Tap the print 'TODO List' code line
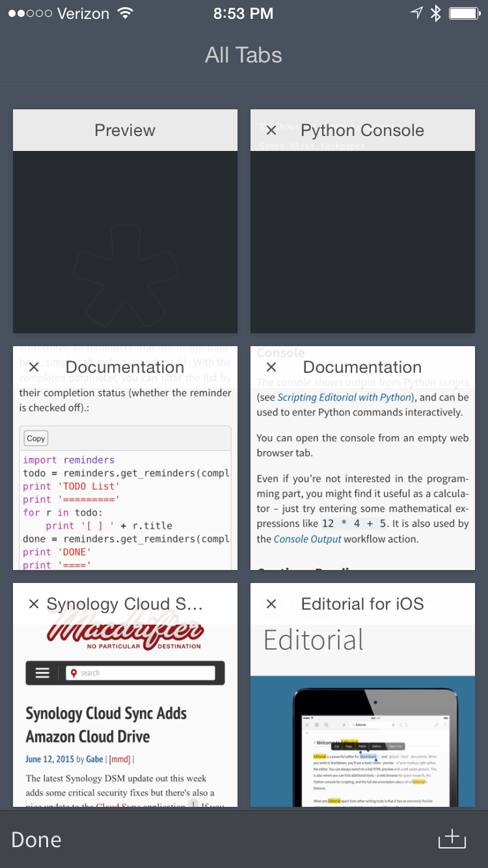488x868 pixels. point(72,486)
